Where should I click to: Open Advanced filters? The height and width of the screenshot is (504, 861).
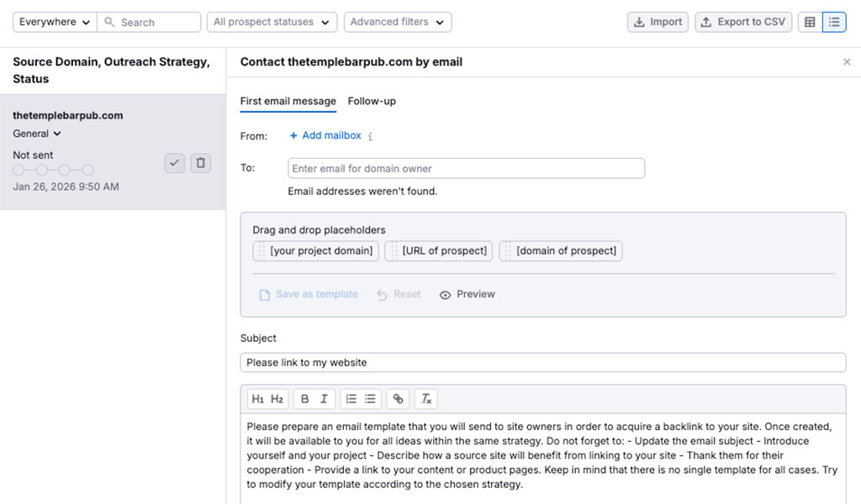click(397, 21)
